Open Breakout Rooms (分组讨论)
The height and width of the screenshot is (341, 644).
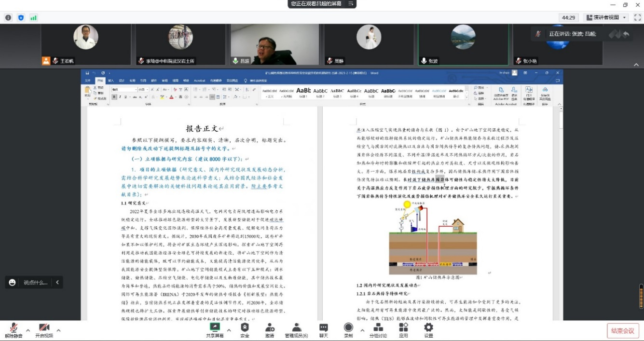pyautogui.click(x=378, y=329)
